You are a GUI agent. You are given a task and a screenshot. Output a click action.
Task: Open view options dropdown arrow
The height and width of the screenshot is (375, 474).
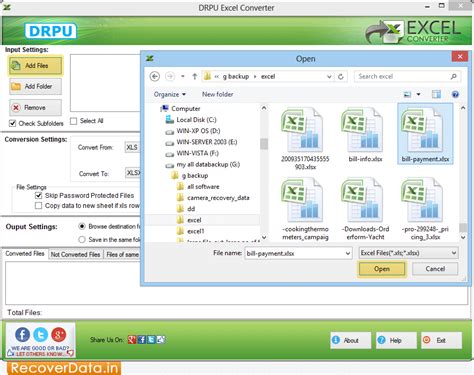tap(418, 94)
